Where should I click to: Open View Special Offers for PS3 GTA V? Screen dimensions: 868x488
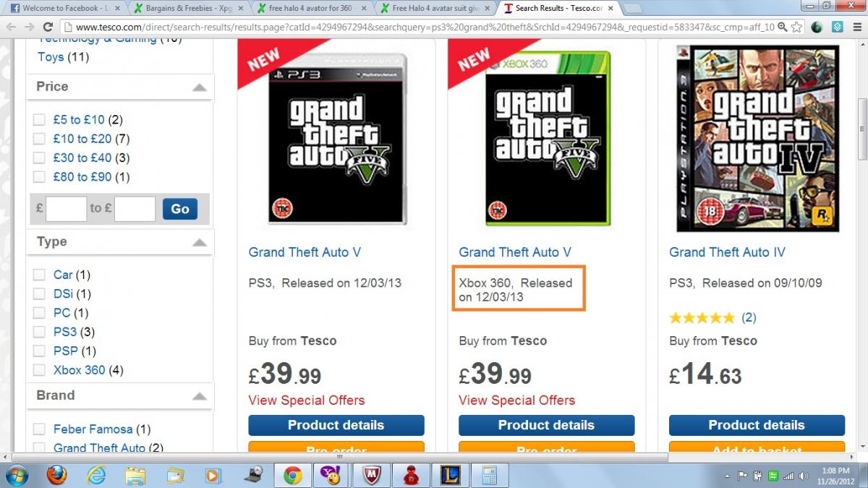pos(307,400)
